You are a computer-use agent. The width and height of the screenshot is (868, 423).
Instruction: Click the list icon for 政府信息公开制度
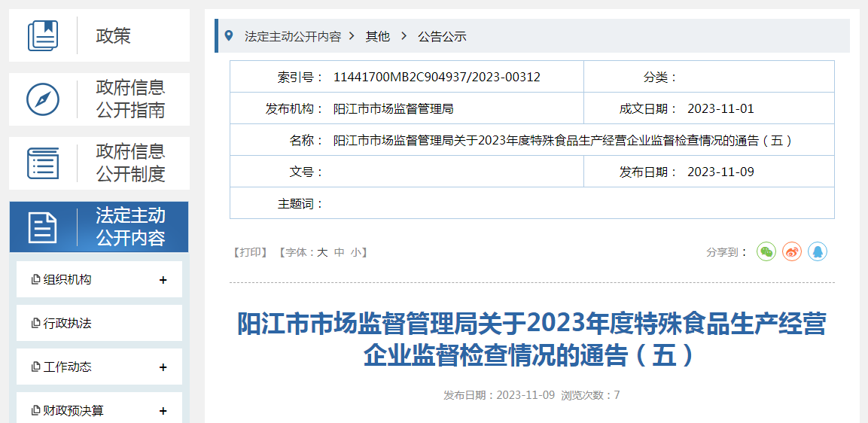pyautogui.click(x=43, y=163)
